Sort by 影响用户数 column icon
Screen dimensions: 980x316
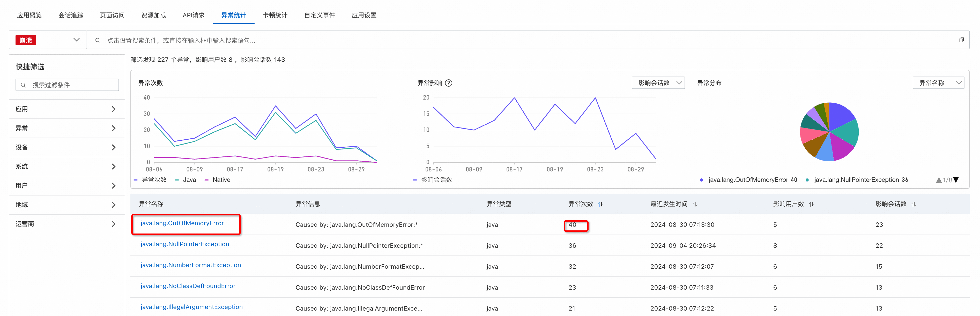[811, 204]
